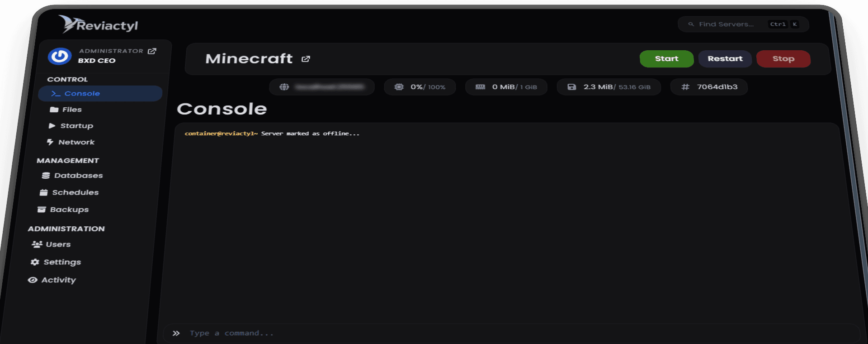Click the BXD CEO avatar icon
Screen dimensions: 868x344
pyautogui.click(x=60, y=57)
